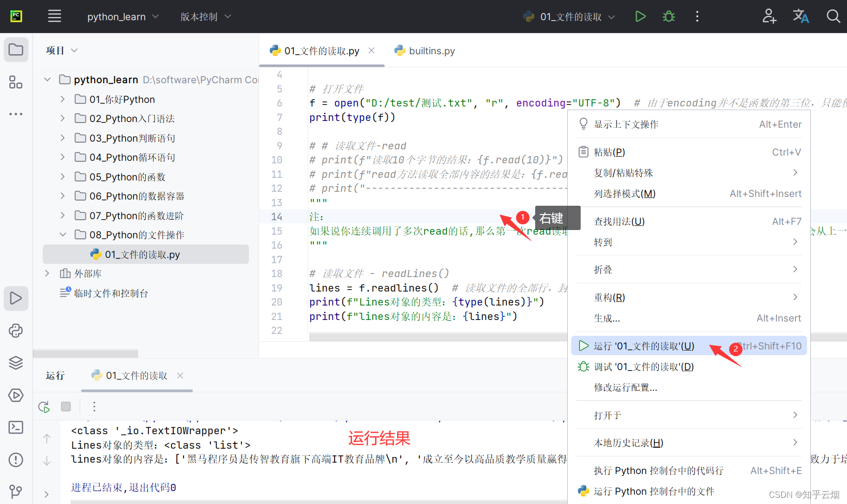Open the Run tool window in sidebar
Screen dimensions: 847x504
click(x=16, y=298)
